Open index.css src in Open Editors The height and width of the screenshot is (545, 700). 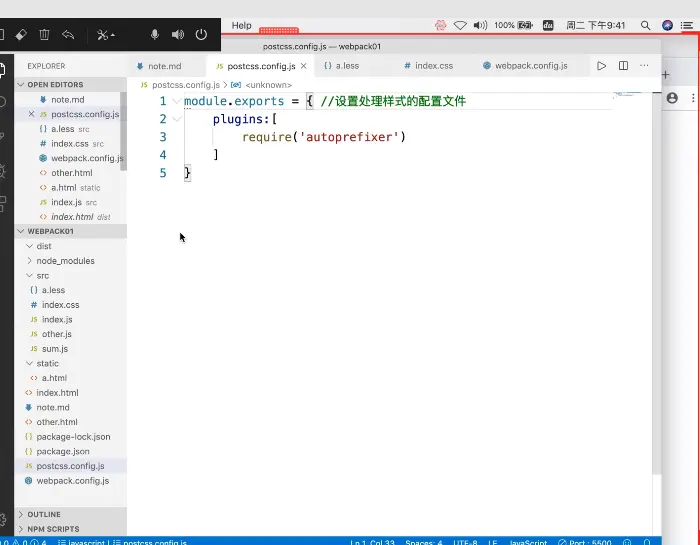67,144
